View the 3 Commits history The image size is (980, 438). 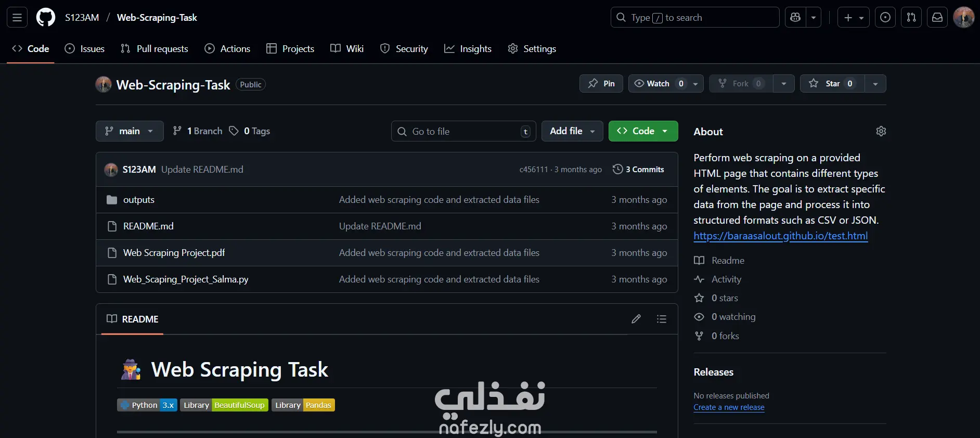(x=638, y=170)
